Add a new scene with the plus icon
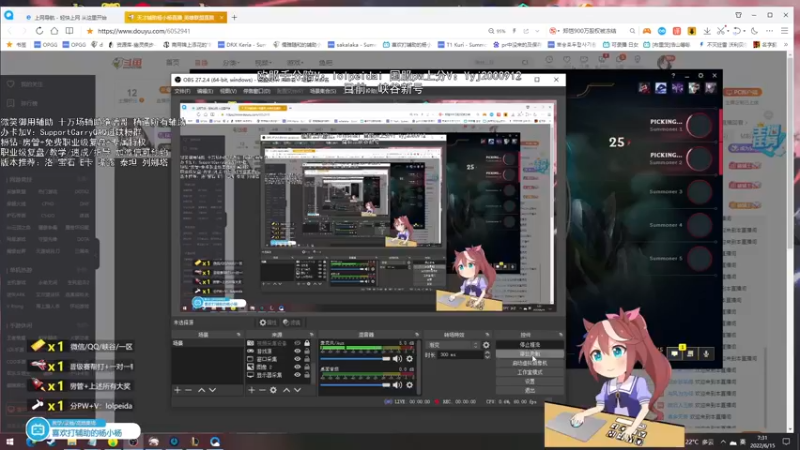800x450 pixels. pyautogui.click(x=178, y=390)
